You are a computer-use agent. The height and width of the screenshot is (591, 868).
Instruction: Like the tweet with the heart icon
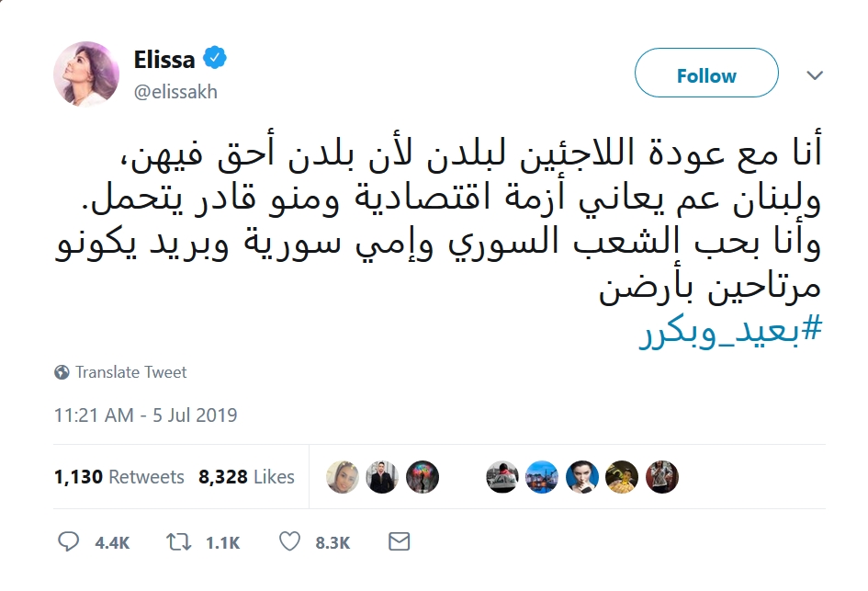coord(289,542)
